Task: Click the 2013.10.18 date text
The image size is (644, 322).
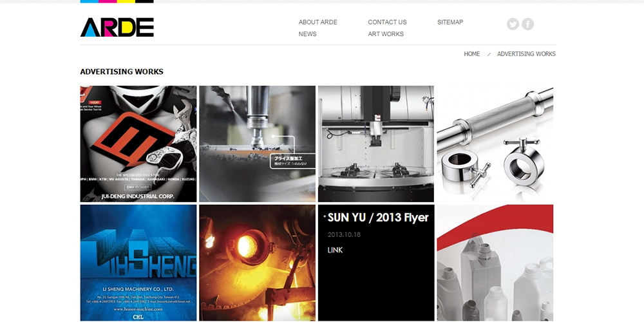Action: (344, 235)
